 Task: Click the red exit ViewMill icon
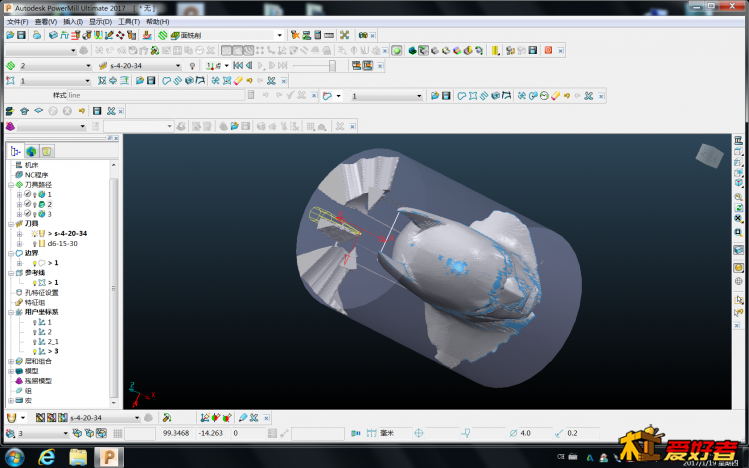click(x=548, y=50)
